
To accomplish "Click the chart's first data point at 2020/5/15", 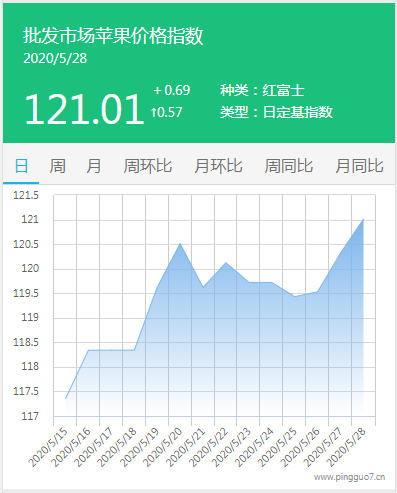I will (65, 399).
